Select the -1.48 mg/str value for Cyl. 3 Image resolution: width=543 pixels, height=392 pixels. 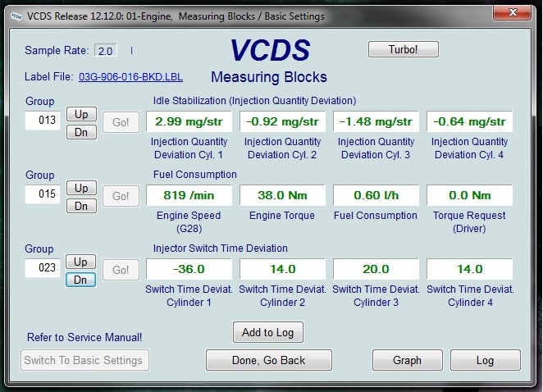click(376, 121)
